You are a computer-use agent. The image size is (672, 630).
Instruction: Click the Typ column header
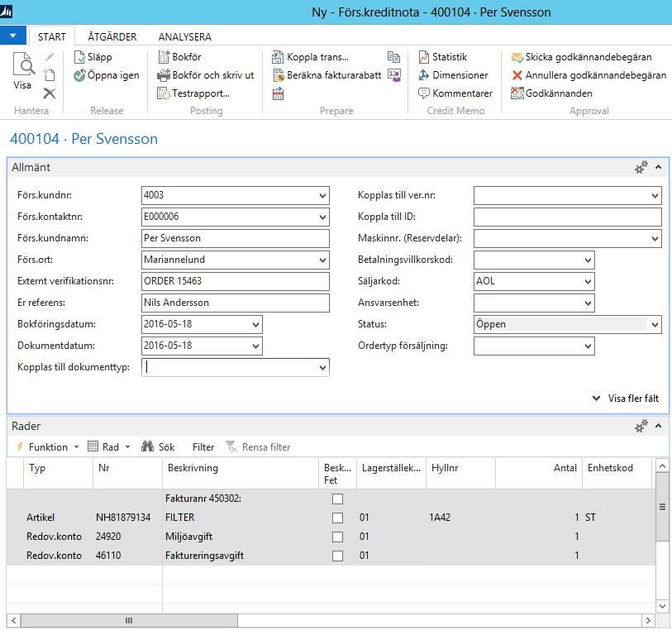pos(59,473)
